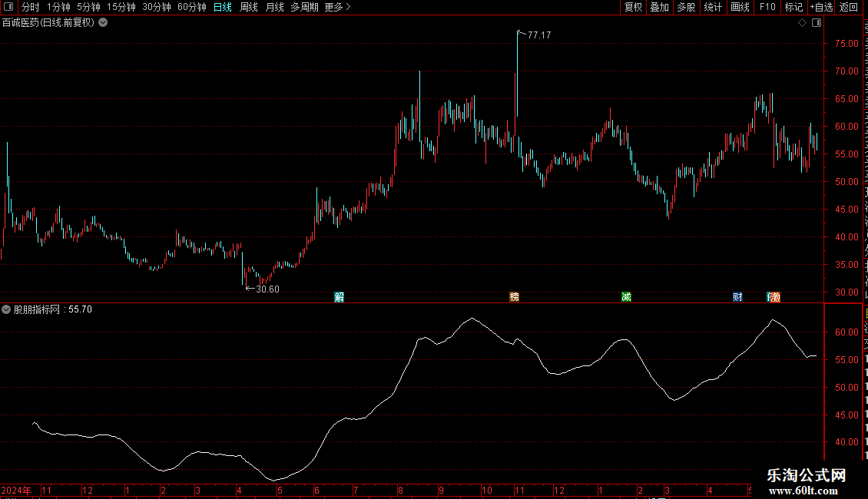
Task: Click the 减 event marker icon
Action: [626, 297]
